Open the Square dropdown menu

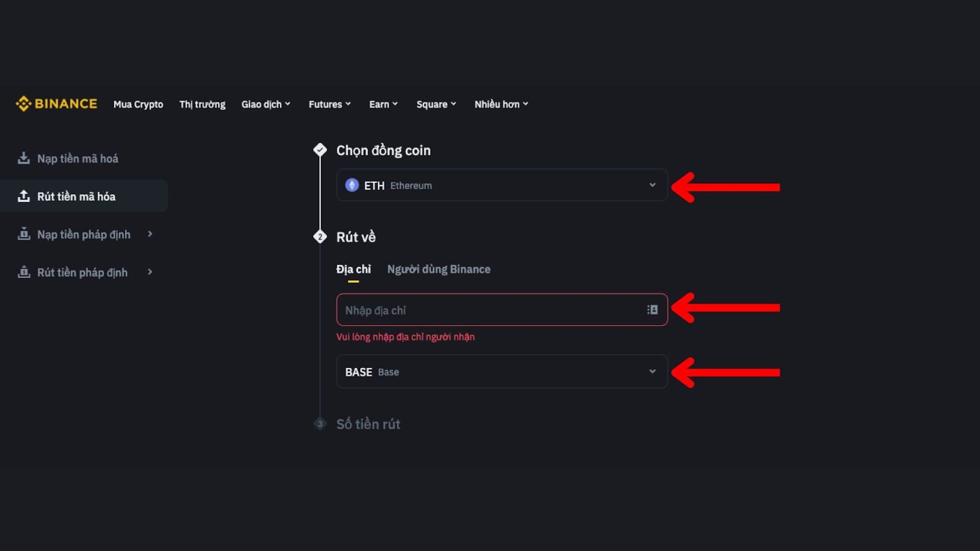[x=436, y=104]
